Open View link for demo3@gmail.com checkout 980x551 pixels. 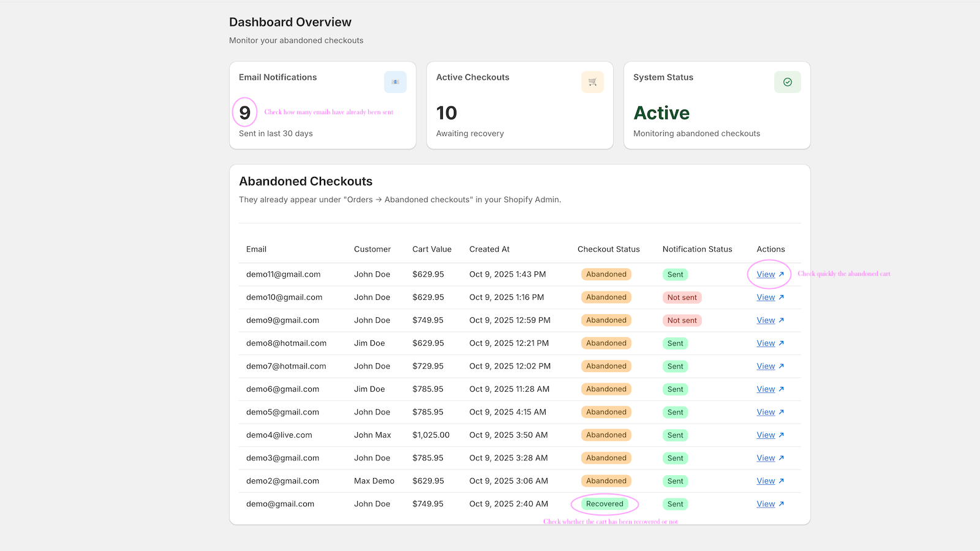click(x=766, y=458)
